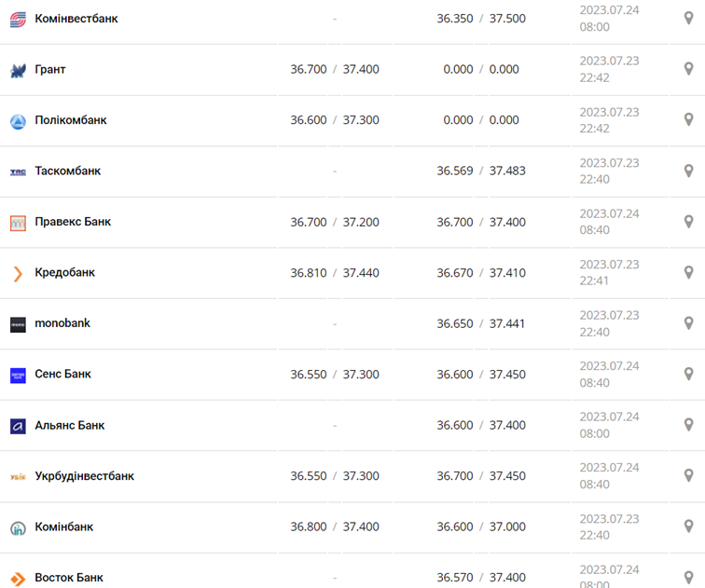The image size is (705, 588).
Task: Open the Правекс Банк link
Action: [x=73, y=222]
